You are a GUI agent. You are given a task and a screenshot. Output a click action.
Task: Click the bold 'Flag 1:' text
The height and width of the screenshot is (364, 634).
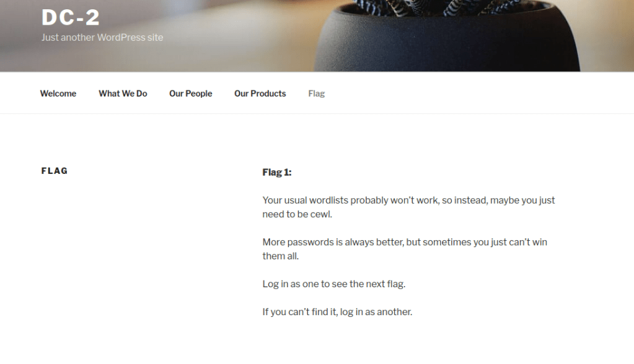coord(276,172)
